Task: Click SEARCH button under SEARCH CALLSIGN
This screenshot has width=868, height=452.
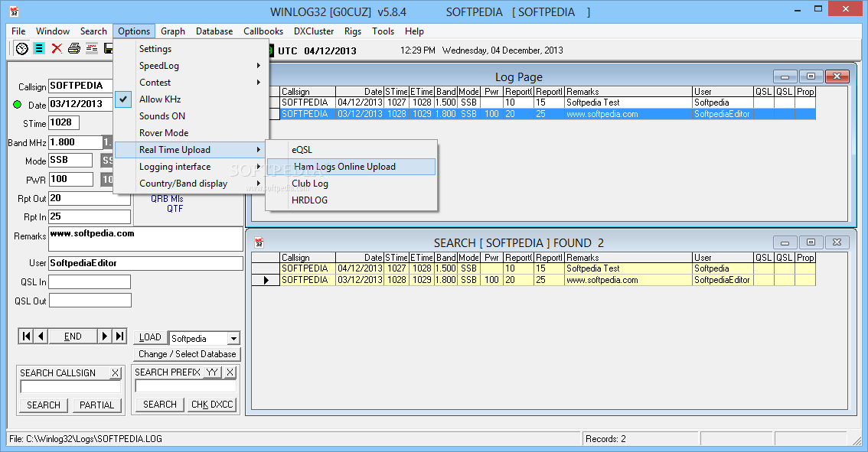Action: coord(44,405)
